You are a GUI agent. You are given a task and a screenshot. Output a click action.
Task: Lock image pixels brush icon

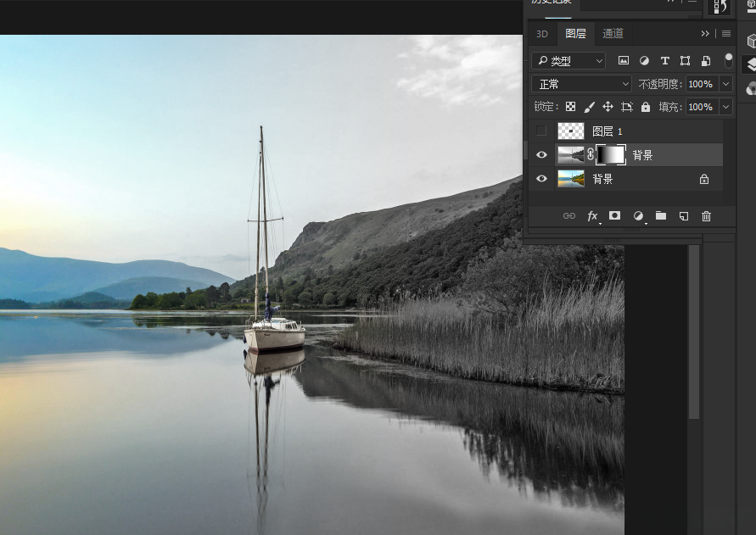coord(589,107)
